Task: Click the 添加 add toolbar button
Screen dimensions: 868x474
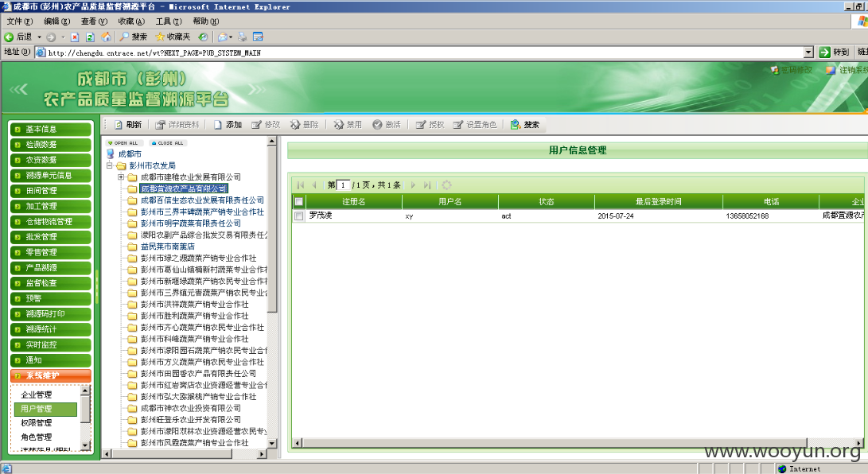Action: [228, 124]
